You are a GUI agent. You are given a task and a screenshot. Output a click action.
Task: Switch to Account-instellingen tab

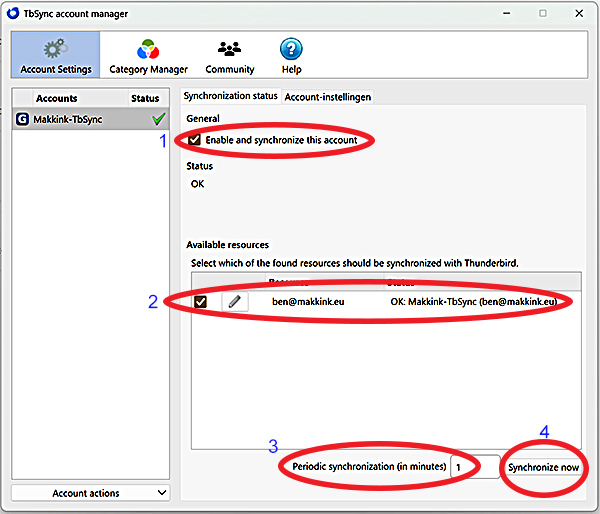[x=328, y=97]
